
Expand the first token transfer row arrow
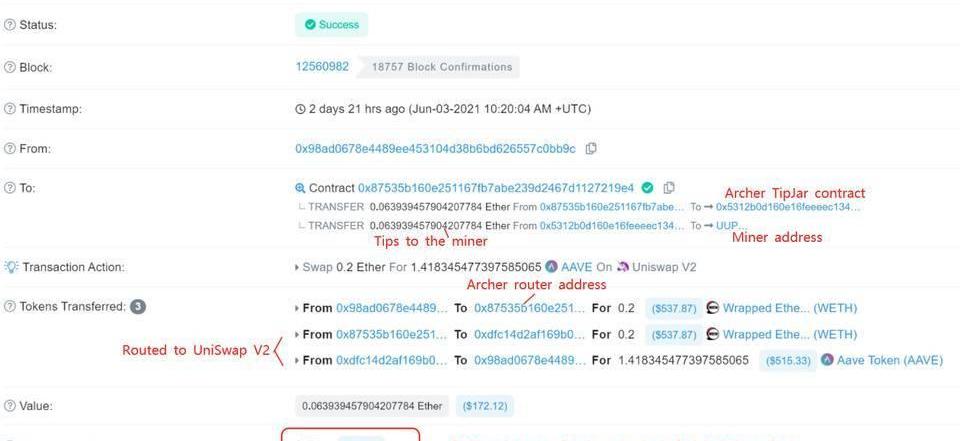[298, 308]
